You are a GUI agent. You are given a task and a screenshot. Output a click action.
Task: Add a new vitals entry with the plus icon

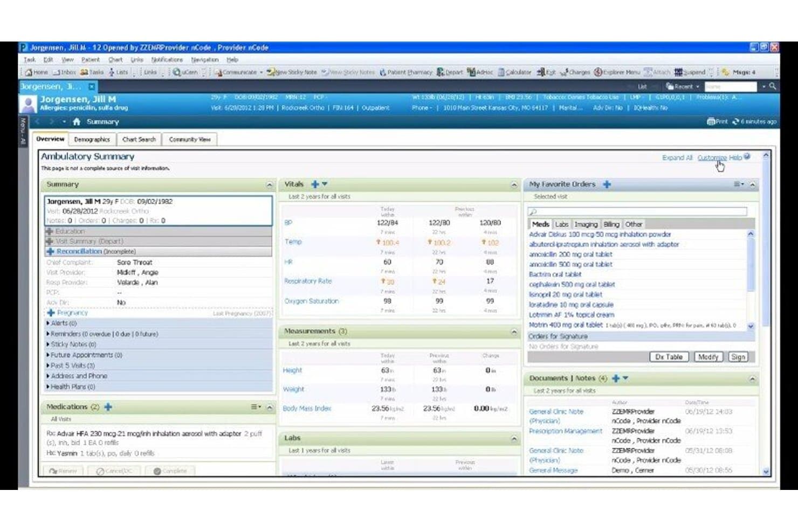tap(315, 184)
